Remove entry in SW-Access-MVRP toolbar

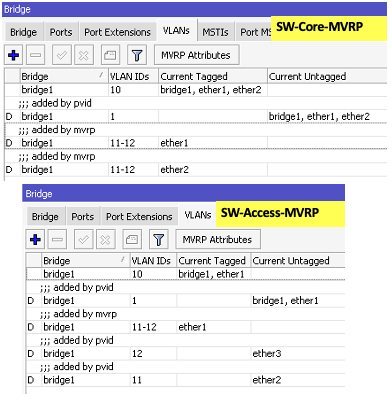pyautogui.click(x=57, y=239)
